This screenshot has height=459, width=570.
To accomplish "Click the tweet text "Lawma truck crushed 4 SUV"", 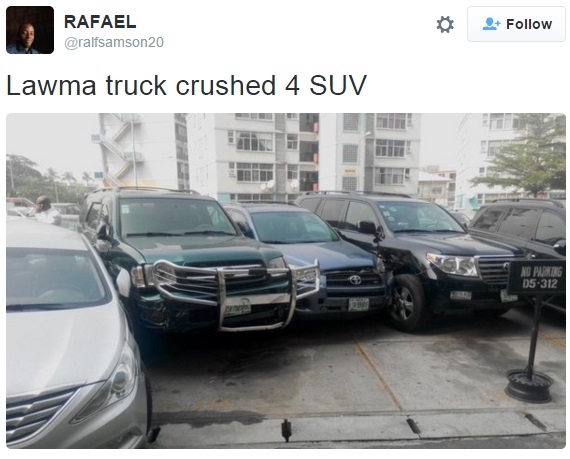I will (x=186, y=85).
